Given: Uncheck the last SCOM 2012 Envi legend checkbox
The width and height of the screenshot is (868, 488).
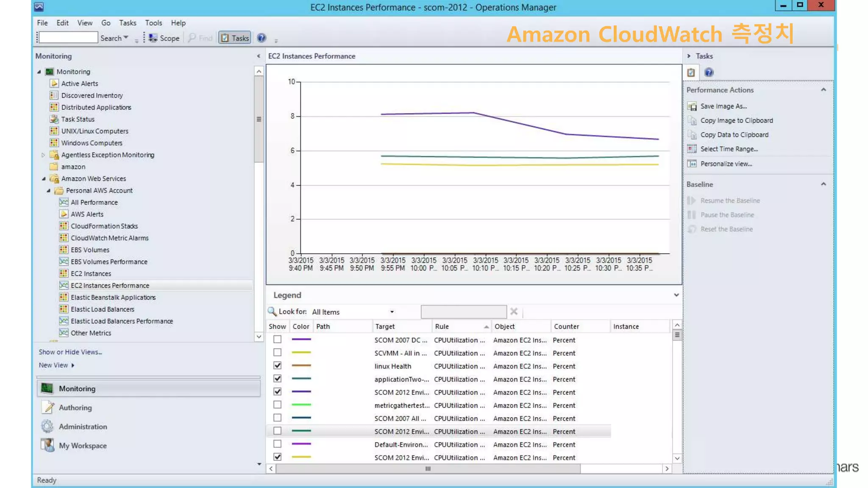Looking at the screenshot, I should (x=277, y=457).
